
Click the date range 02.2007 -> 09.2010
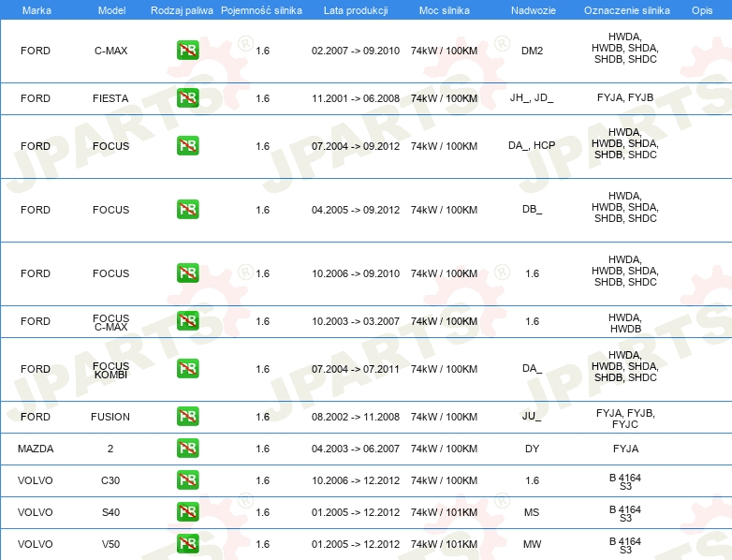356,51
